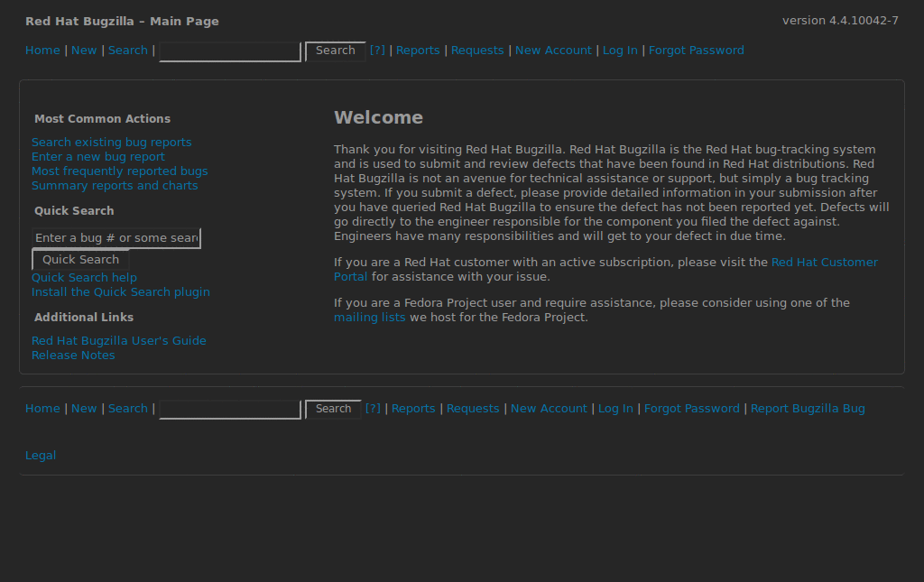This screenshot has width=924, height=582.
Task: Open Search existing bug reports link
Action: pyautogui.click(x=111, y=143)
